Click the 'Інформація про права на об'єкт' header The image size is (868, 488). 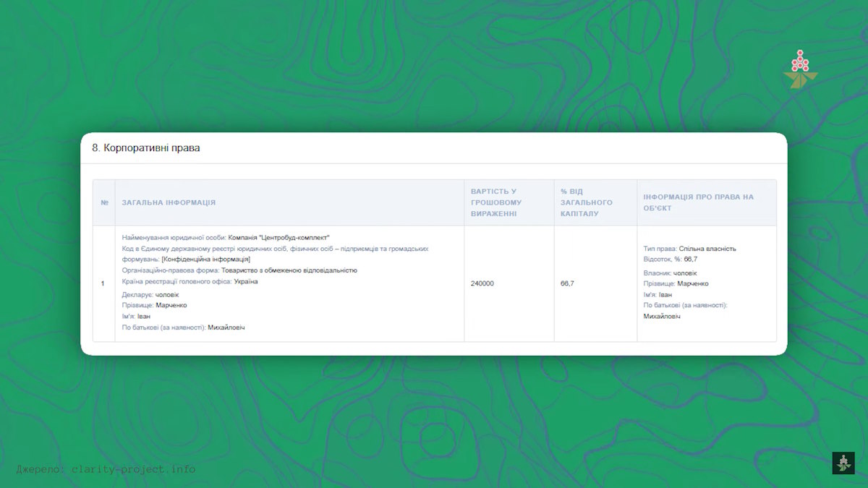click(698, 202)
